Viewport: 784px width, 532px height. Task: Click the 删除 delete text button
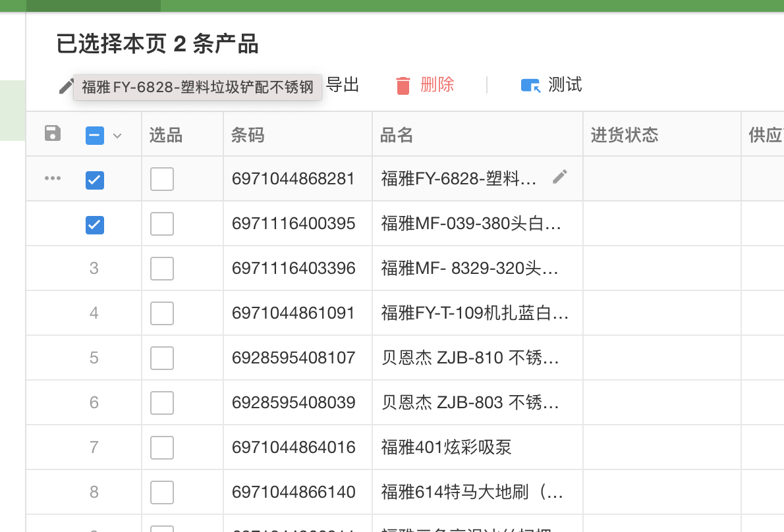[437, 85]
